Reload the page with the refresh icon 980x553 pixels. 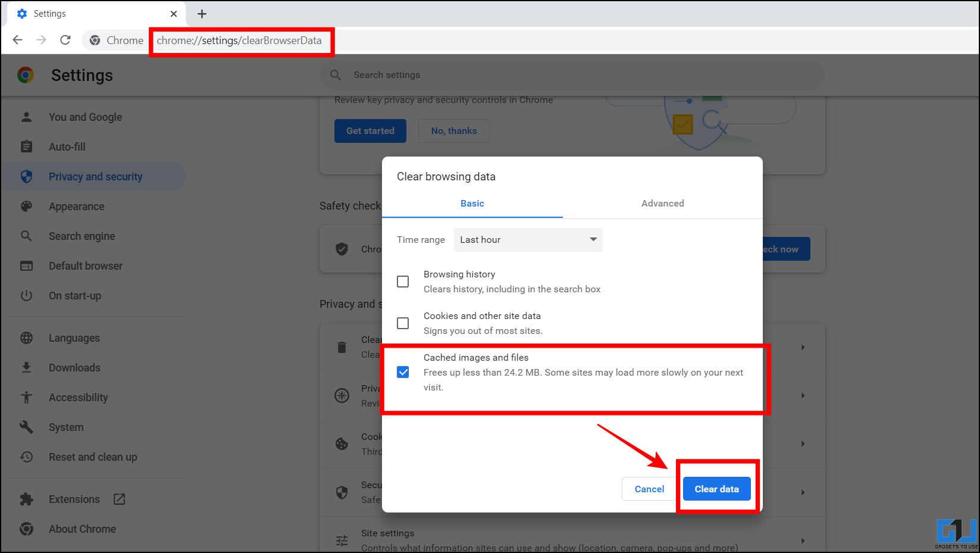(x=65, y=40)
